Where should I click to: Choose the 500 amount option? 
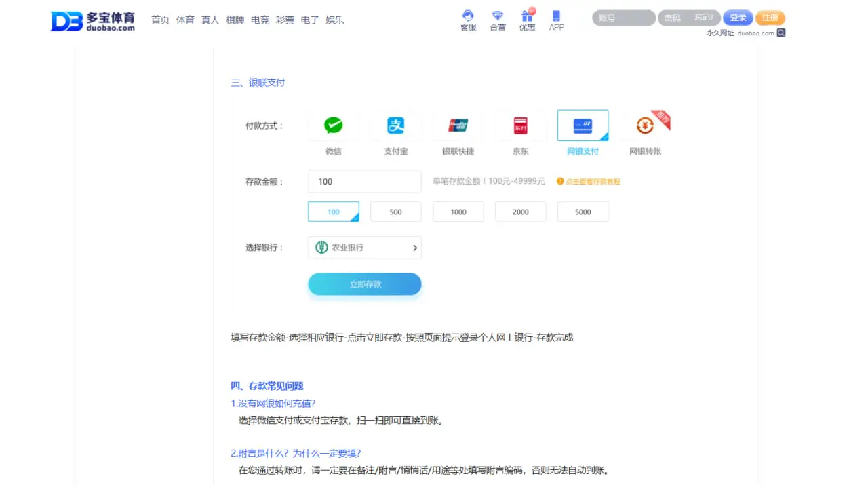point(395,212)
